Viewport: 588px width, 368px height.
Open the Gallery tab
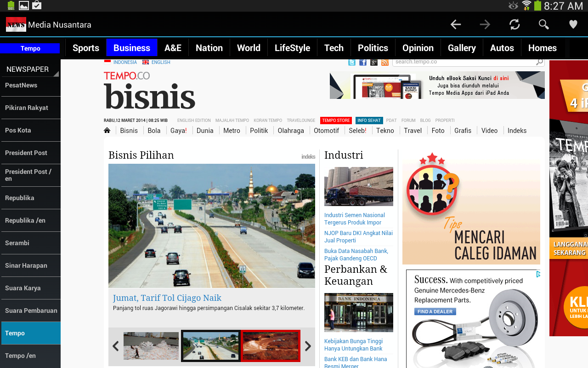[462, 48]
